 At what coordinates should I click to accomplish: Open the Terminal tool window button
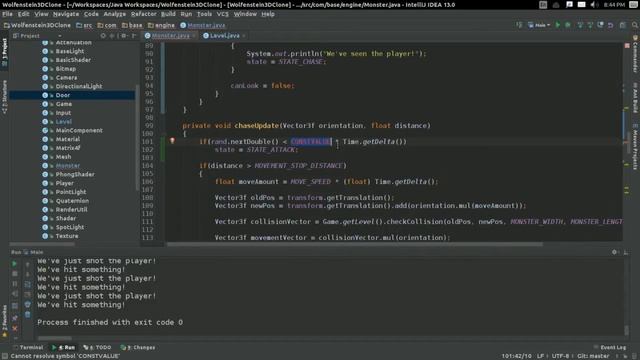point(28,347)
